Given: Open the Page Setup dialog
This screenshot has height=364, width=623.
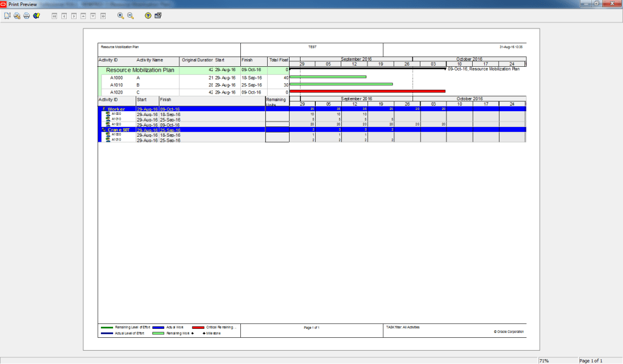Looking at the screenshot, I should (6, 16).
